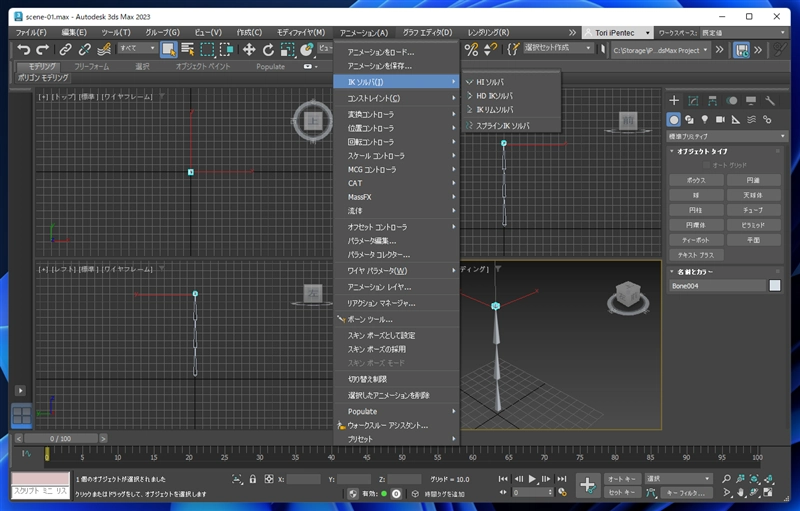Select the Space Warps category icon

click(x=752, y=120)
